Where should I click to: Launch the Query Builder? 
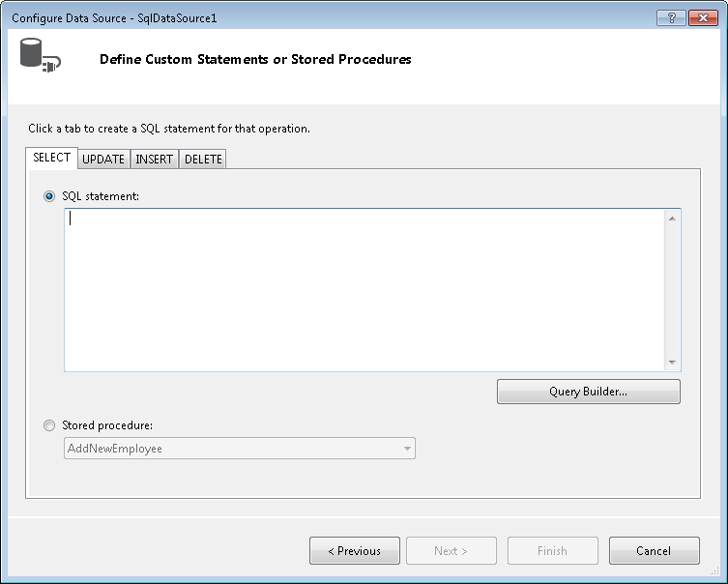588,392
